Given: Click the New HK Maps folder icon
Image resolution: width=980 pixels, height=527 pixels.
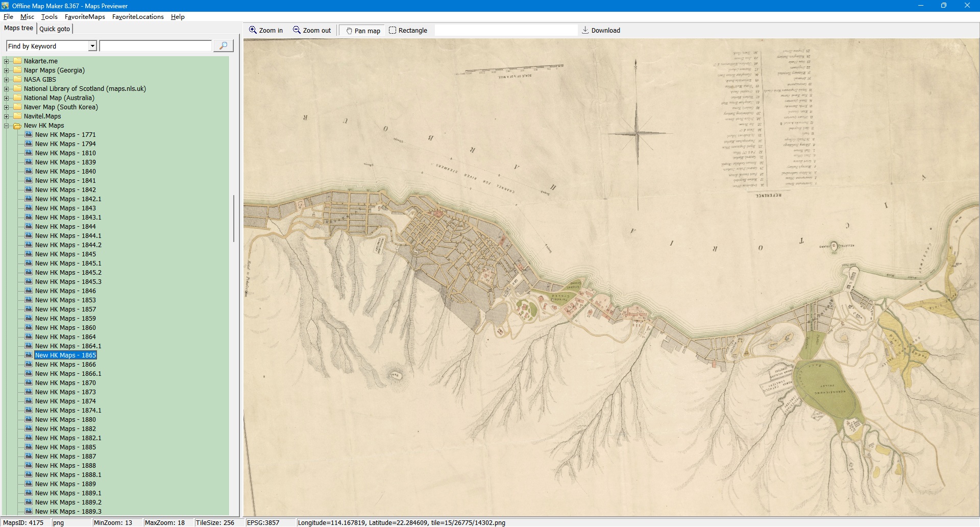Looking at the screenshot, I should tap(17, 126).
